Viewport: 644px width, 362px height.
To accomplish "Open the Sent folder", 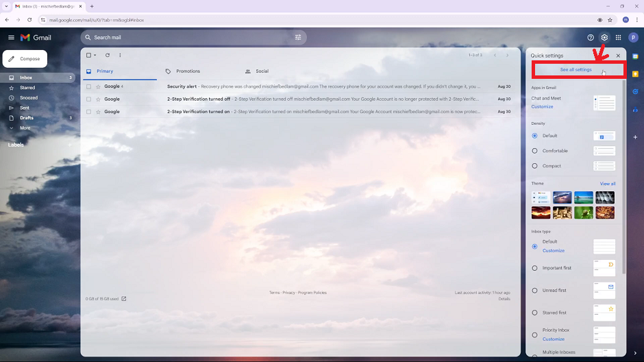I will pos(37,108).
